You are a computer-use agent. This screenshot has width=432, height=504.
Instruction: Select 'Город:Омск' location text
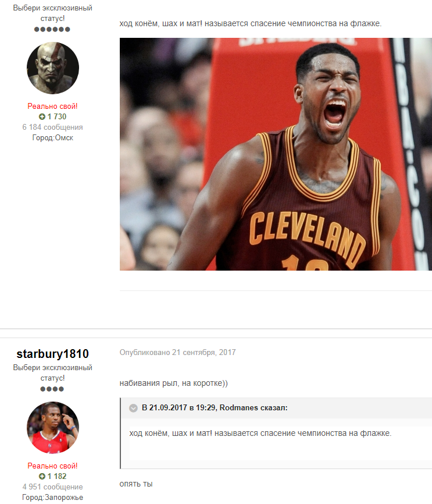click(x=53, y=138)
